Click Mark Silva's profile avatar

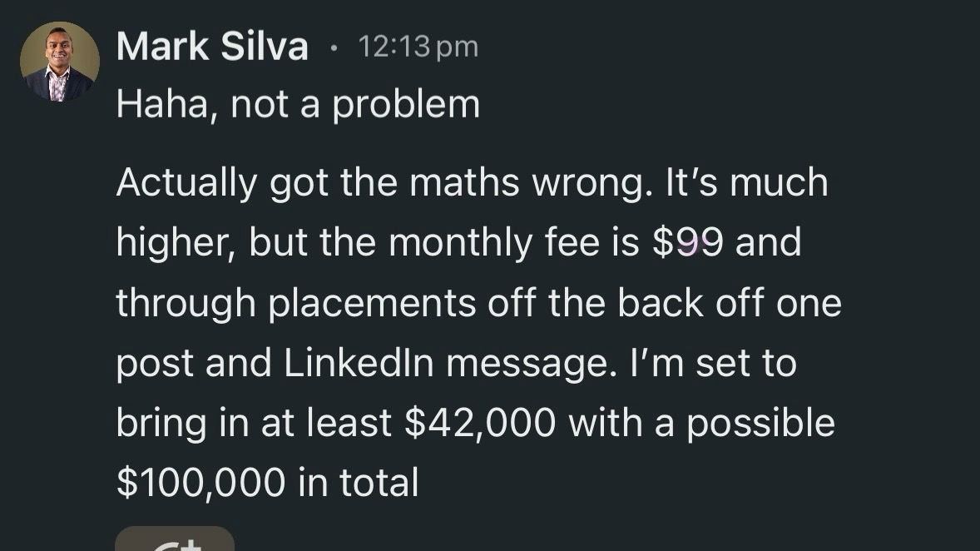[x=60, y=62]
